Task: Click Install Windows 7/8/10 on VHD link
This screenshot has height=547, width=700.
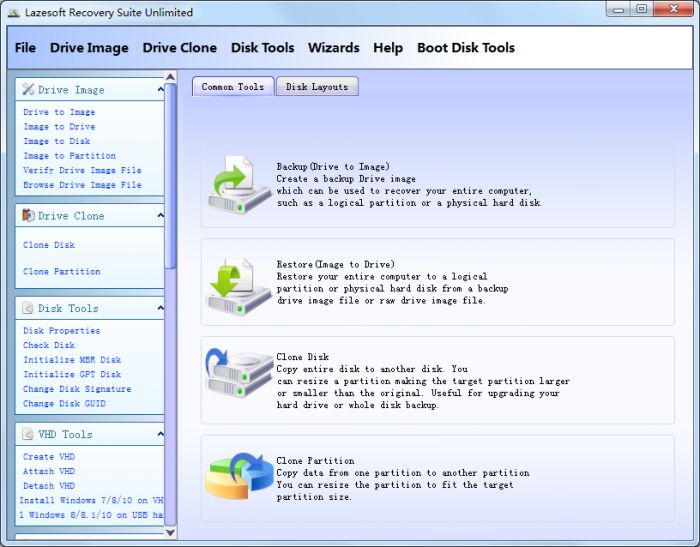Action: [x=91, y=501]
